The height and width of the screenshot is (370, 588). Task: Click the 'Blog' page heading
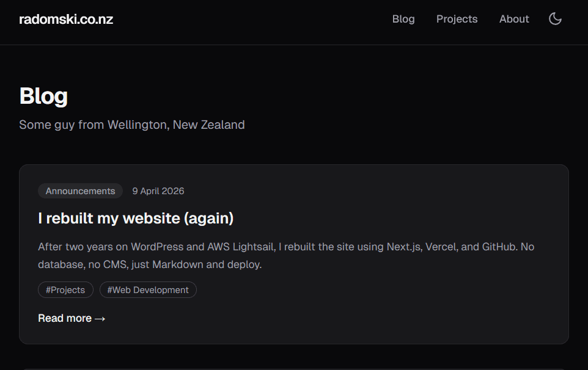[43, 95]
